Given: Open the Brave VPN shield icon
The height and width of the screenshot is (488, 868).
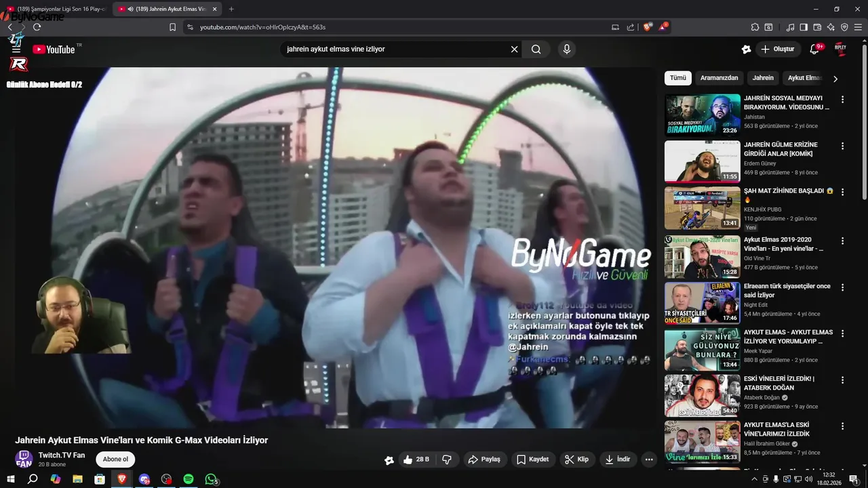Looking at the screenshot, I should click(844, 27).
